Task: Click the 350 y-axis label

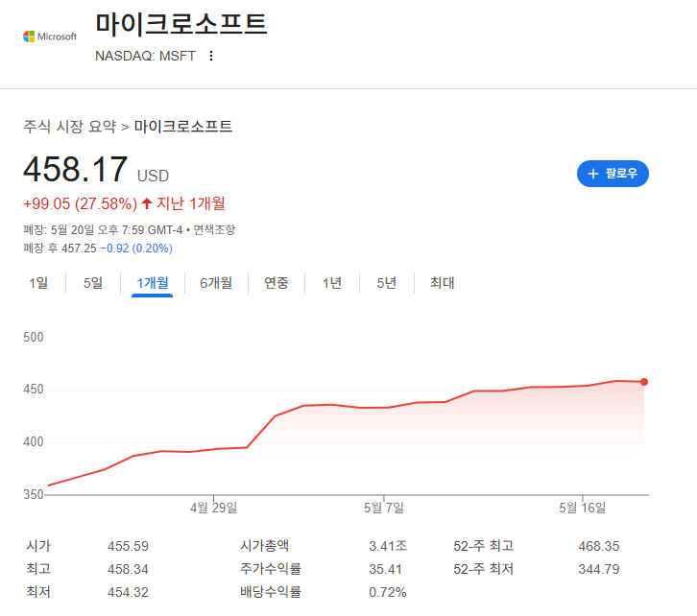Action: click(34, 494)
